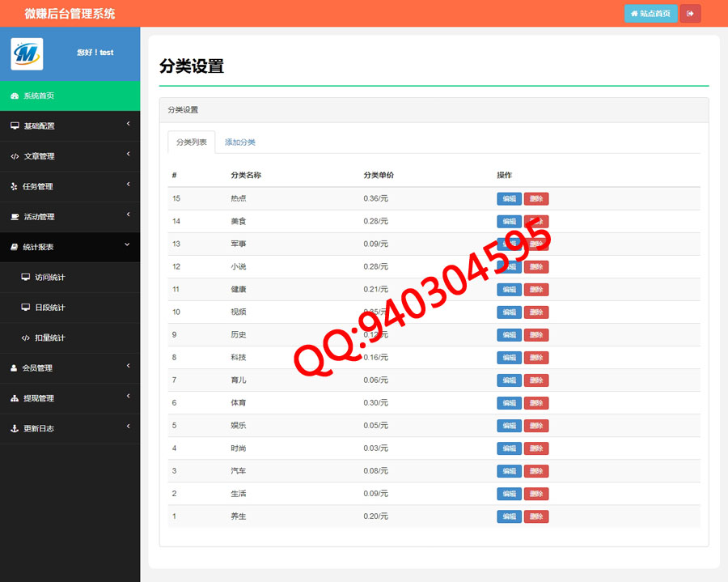728x582 pixels.
Task: Click the logout icon button in header
Action: pos(690,14)
